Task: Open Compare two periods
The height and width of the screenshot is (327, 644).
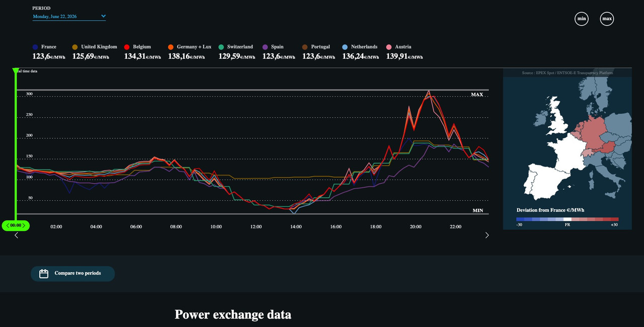Action: click(x=72, y=274)
